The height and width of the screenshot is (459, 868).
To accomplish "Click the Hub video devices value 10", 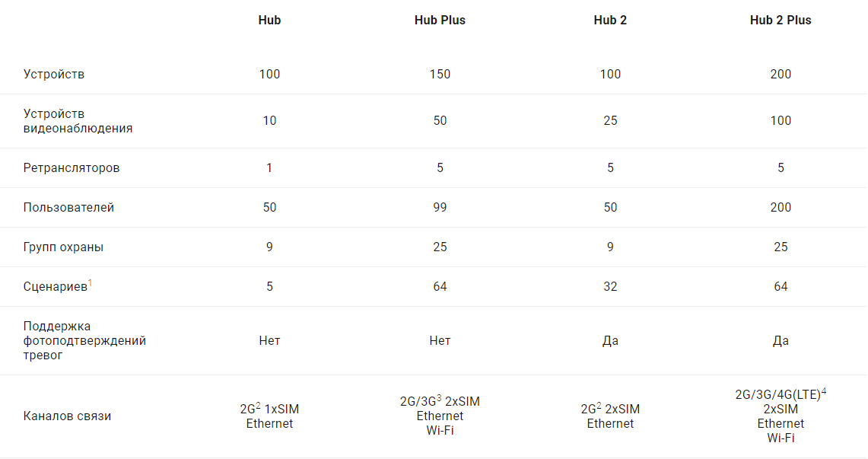I will [269, 121].
